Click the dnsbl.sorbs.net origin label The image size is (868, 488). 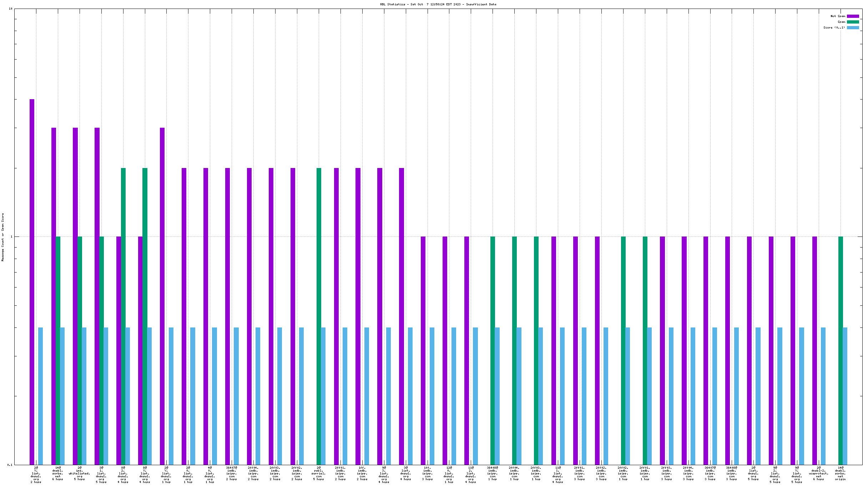pyautogui.click(x=841, y=473)
